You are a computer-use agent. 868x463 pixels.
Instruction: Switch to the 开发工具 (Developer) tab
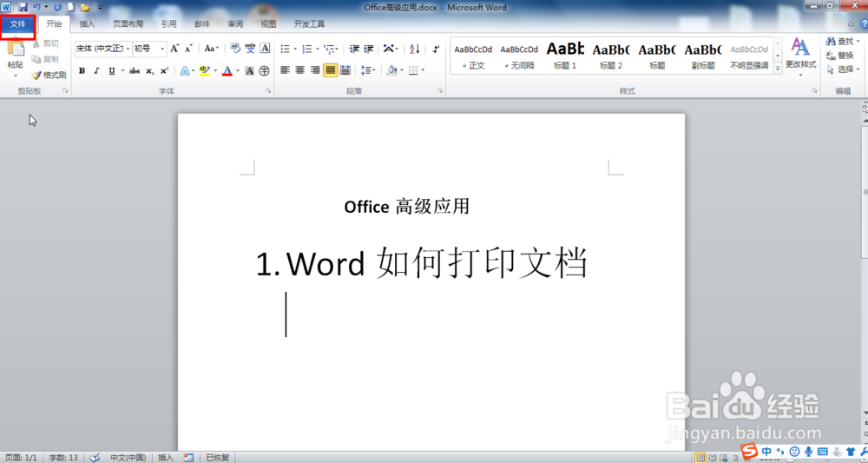(x=309, y=23)
